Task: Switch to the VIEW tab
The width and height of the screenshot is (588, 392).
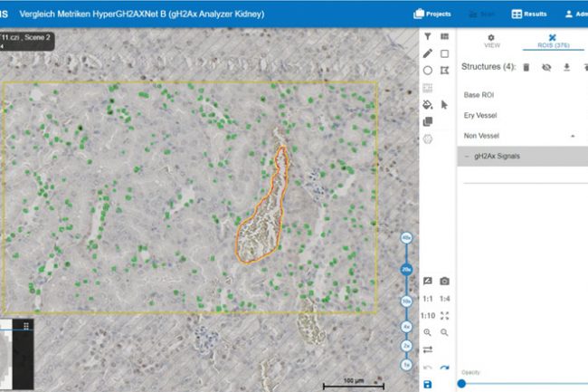Action: tap(491, 41)
